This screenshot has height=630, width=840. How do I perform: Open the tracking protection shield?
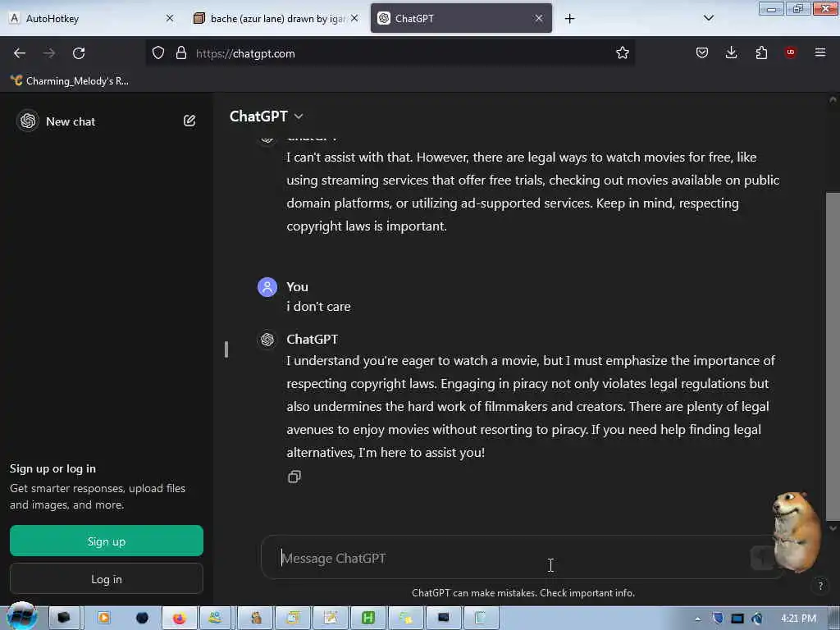[x=158, y=52]
